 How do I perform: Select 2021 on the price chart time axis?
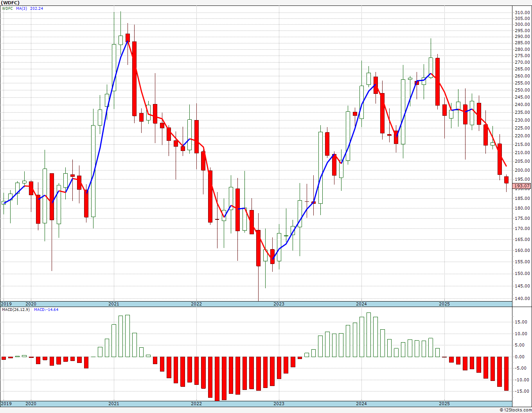coord(114,304)
